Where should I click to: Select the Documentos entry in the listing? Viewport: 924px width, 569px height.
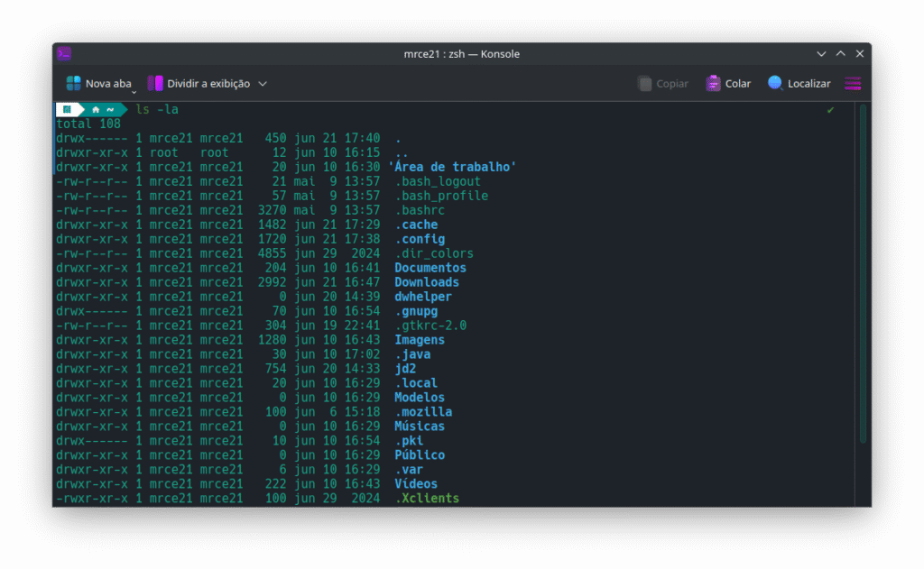[x=426, y=267]
